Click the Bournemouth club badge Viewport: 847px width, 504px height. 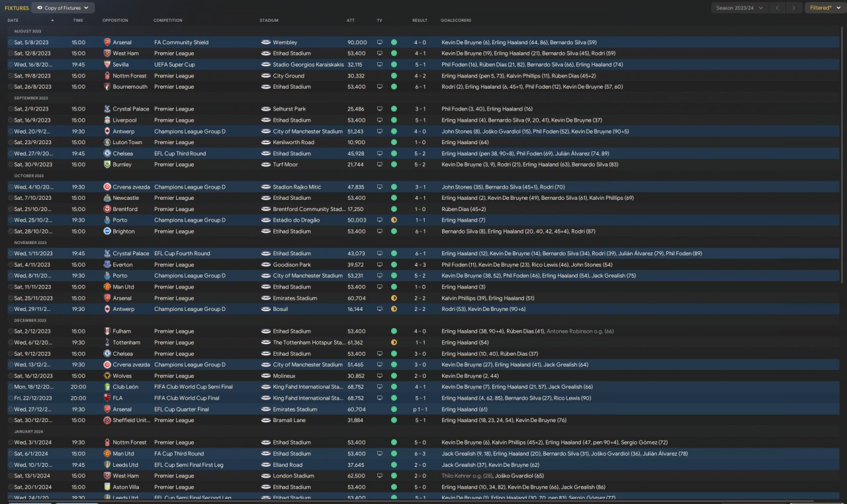click(107, 87)
